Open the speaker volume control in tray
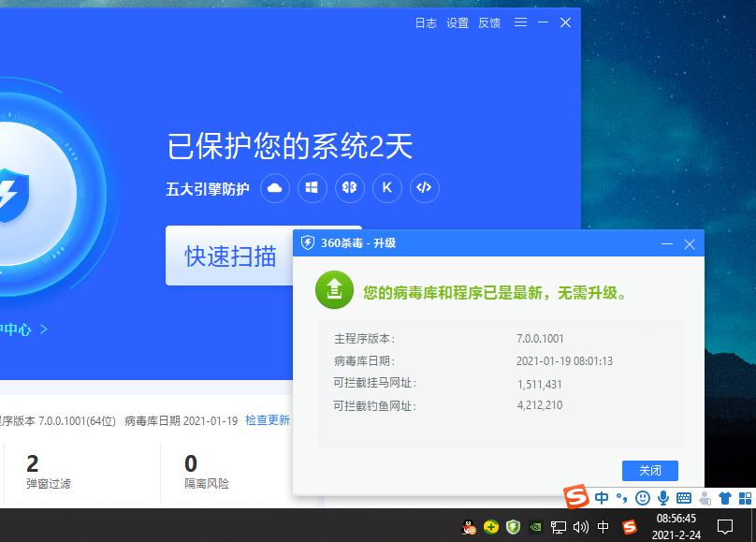756x542 pixels. pos(580,526)
